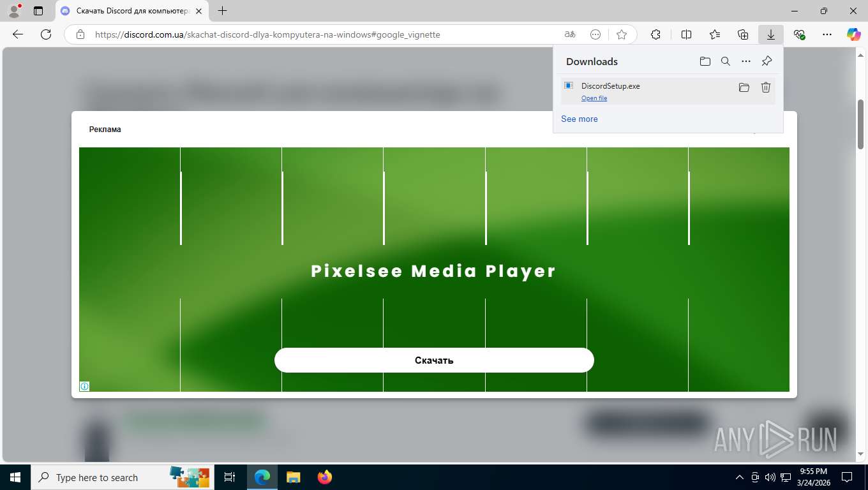Go back to previous page

18,34
